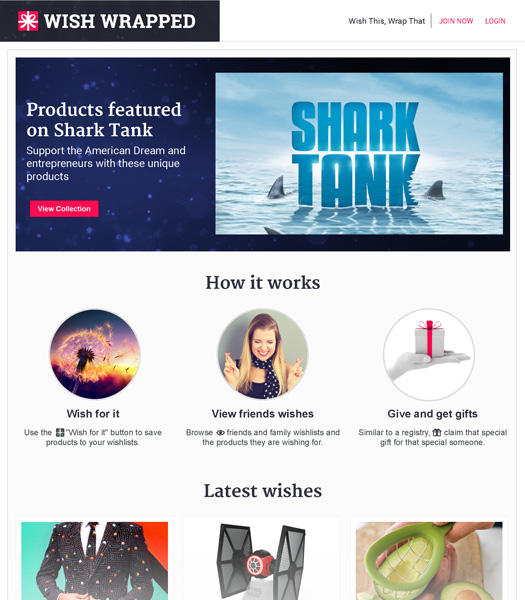
Task: Select JOIN NOW in the header
Action: 456,21
